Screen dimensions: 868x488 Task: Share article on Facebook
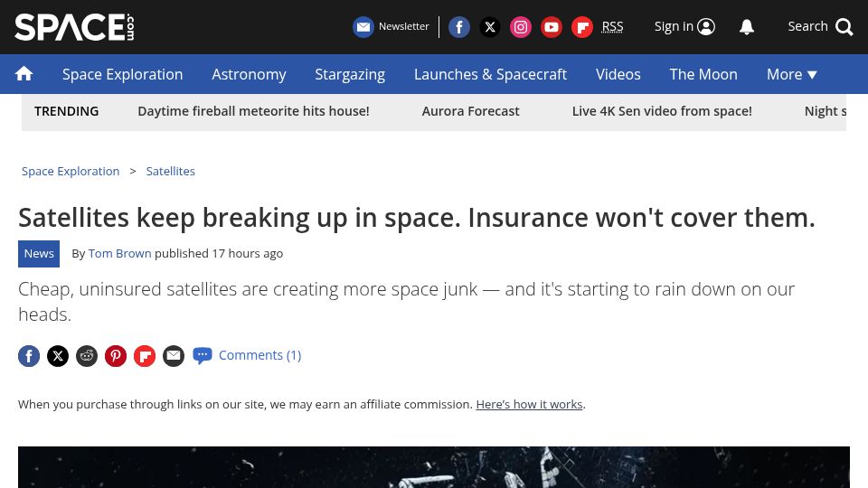click(29, 356)
